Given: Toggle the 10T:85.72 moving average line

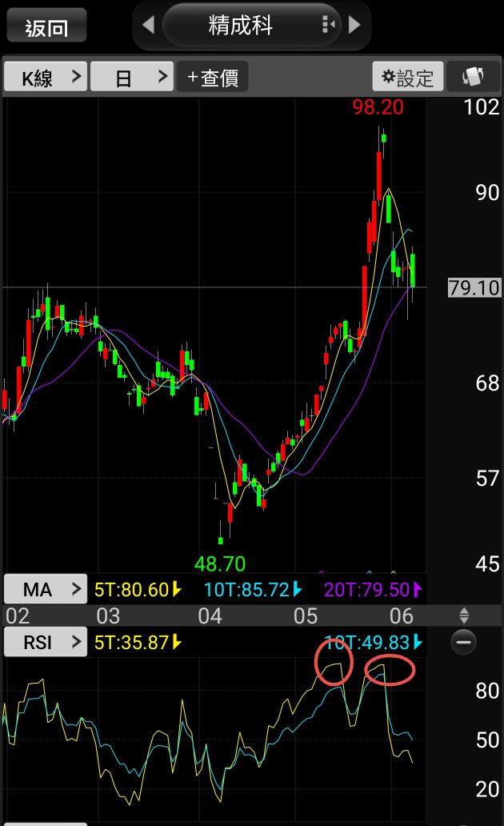Looking at the screenshot, I should coord(254,589).
